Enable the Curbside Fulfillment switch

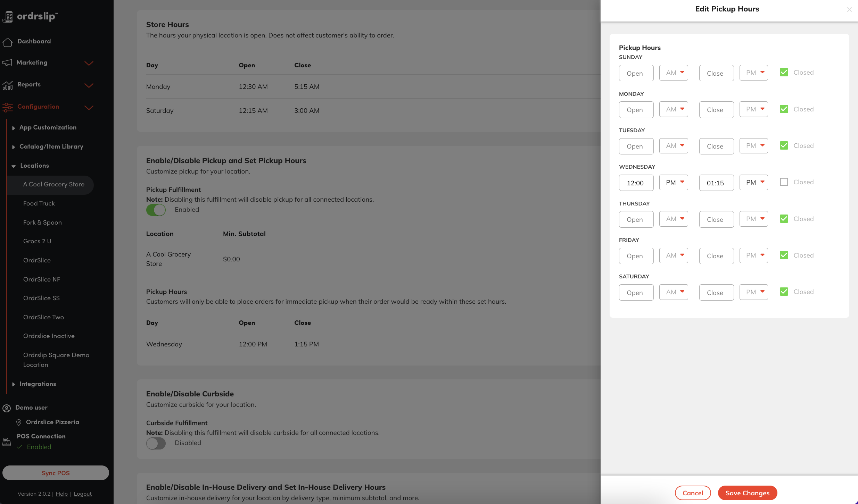coord(156,443)
